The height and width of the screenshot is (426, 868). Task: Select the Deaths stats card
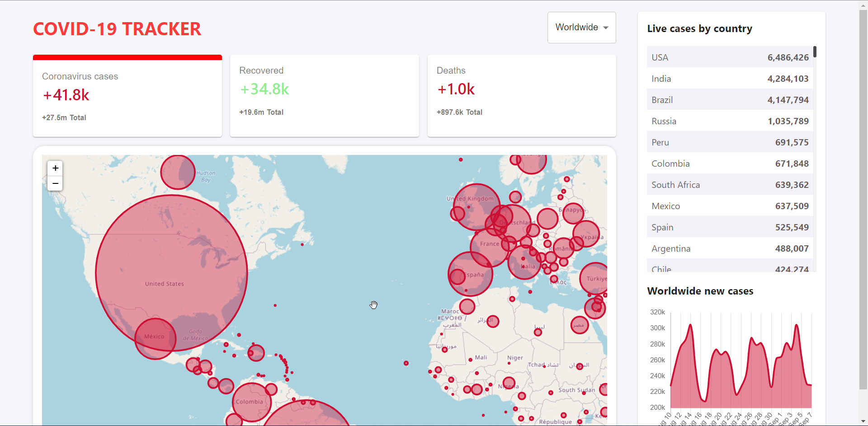click(522, 96)
